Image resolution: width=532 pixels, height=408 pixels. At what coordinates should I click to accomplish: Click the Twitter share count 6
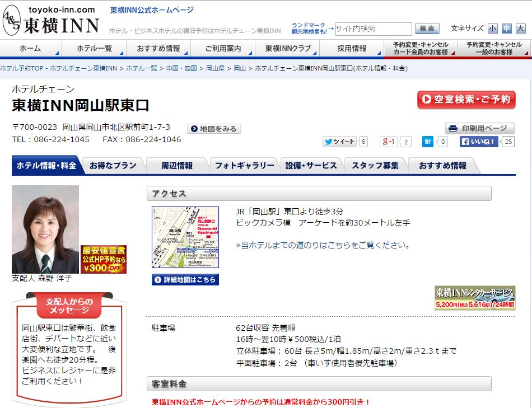[363, 142]
